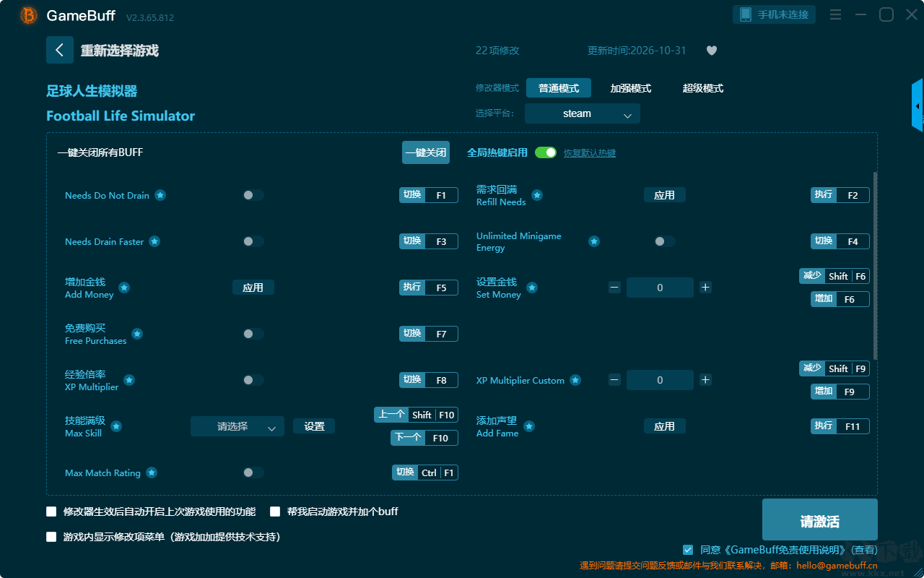Click 一键关闭 to close all buffs

426,152
